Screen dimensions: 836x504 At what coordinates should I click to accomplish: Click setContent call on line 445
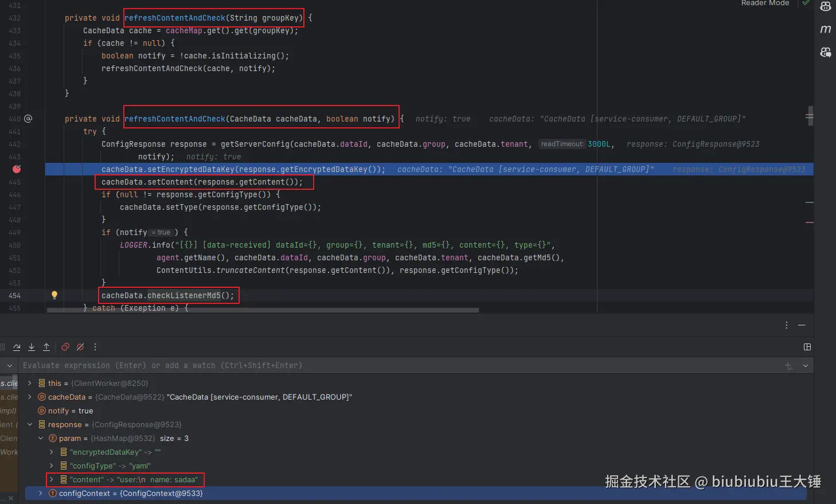(170, 182)
